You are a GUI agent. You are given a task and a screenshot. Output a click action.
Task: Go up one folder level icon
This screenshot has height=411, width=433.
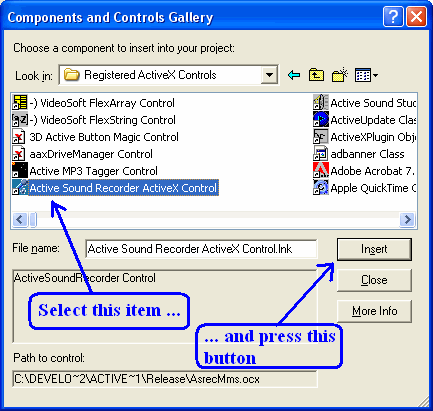coord(316,75)
